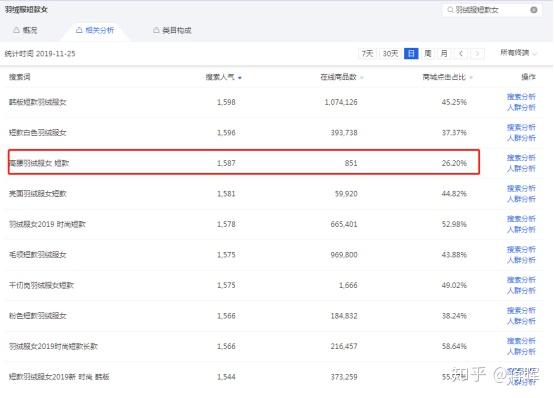554x398 pixels.
Task: Open 搜索分析 for the 1,596 row
Action: (521, 127)
